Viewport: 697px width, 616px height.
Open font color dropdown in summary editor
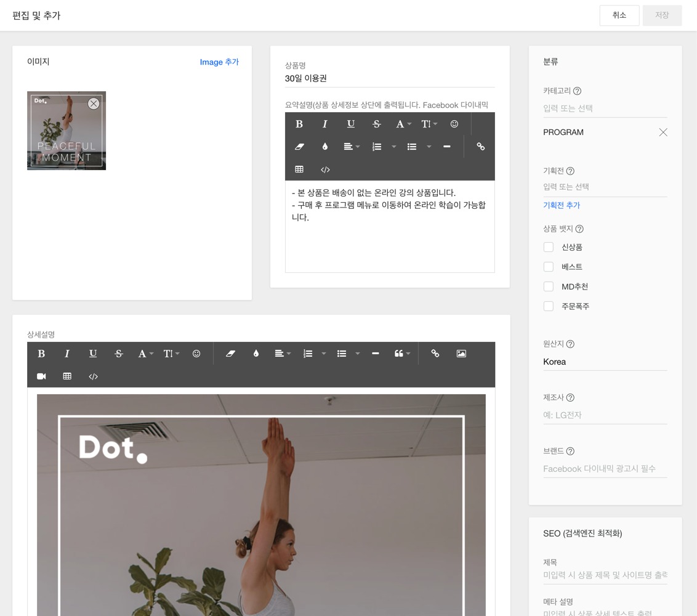pos(403,124)
